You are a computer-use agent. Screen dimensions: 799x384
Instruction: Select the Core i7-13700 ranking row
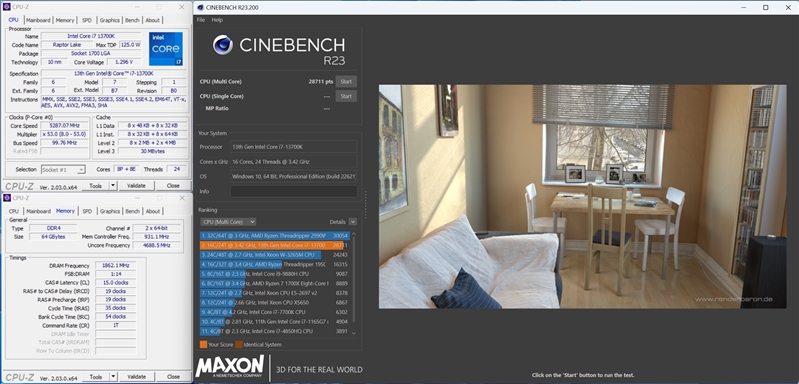275,245
